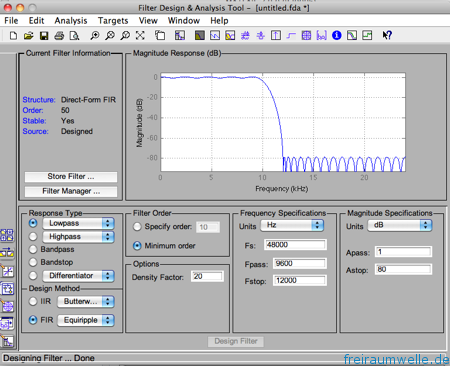Display filter coefficients

(322, 35)
